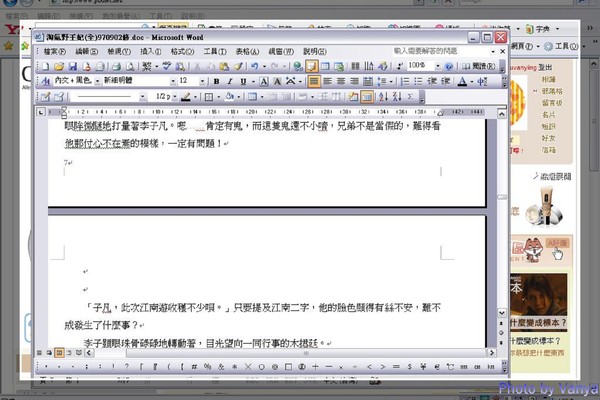Open the line weight 1/2 pt dropdown
This screenshot has height=400, width=600.
point(174,97)
